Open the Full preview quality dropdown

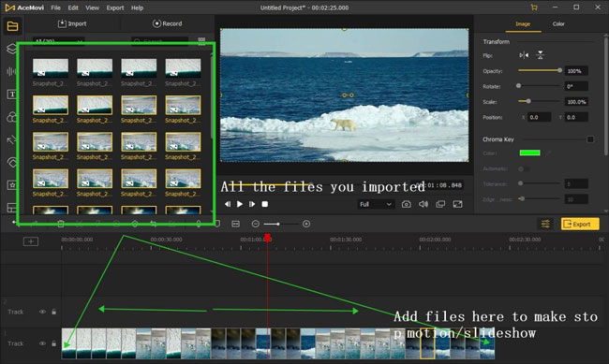point(376,204)
